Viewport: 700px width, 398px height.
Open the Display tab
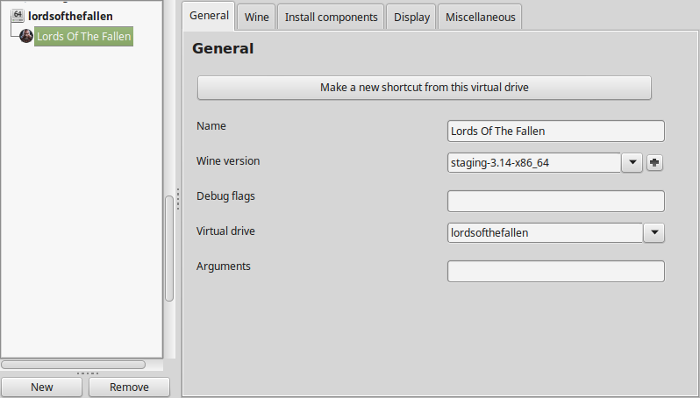pos(412,17)
